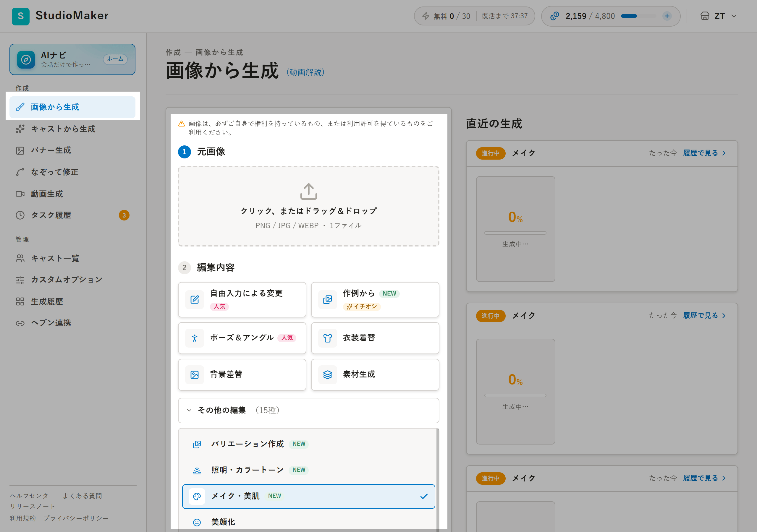Collapse the その他の編集 (15種) section
Viewport: 757px width, 532px height.
tap(309, 410)
